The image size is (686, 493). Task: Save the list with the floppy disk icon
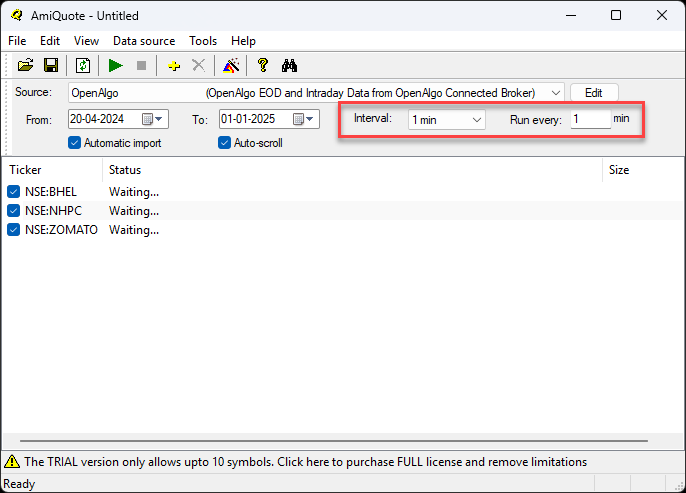pos(51,66)
